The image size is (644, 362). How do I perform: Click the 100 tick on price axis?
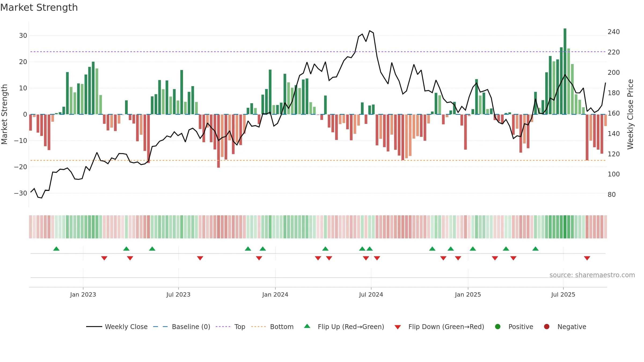[614, 174]
